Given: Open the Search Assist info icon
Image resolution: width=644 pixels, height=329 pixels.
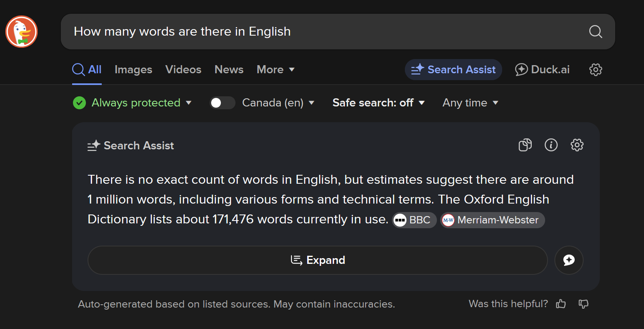Looking at the screenshot, I should 551,145.
